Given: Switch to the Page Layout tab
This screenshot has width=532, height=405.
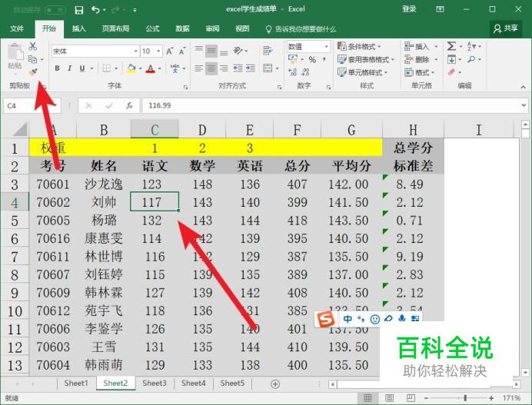Looking at the screenshot, I should click(115, 28).
